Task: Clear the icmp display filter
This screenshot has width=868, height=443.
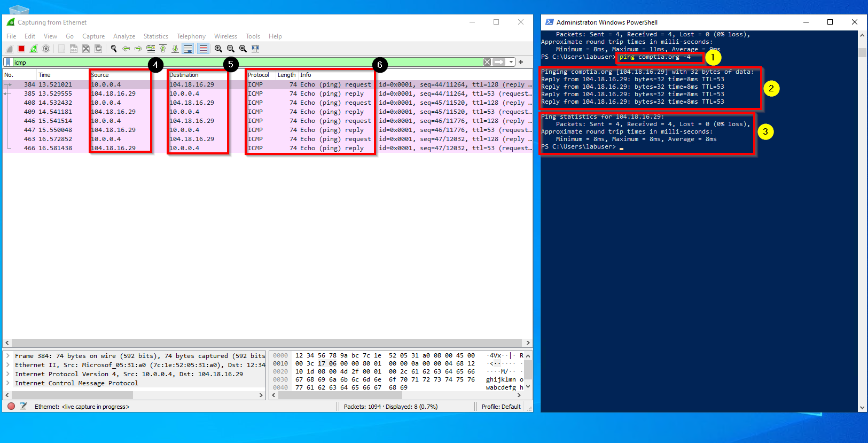Action: tap(487, 62)
